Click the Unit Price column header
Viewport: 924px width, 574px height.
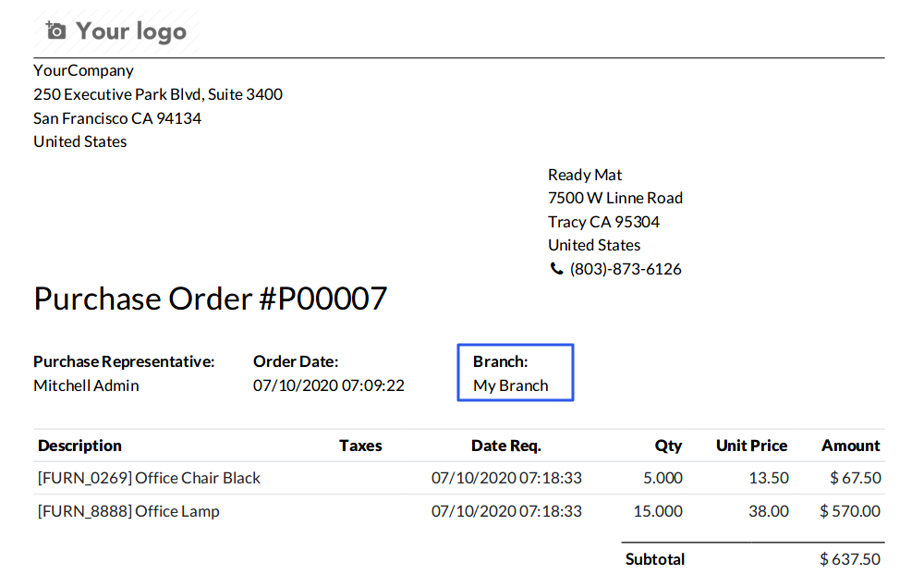click(x=751, y=446)
